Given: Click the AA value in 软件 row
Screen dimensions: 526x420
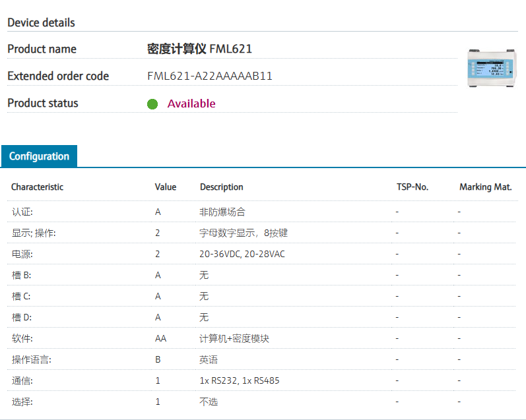Looking at the screenshot, I should (160, 338).
